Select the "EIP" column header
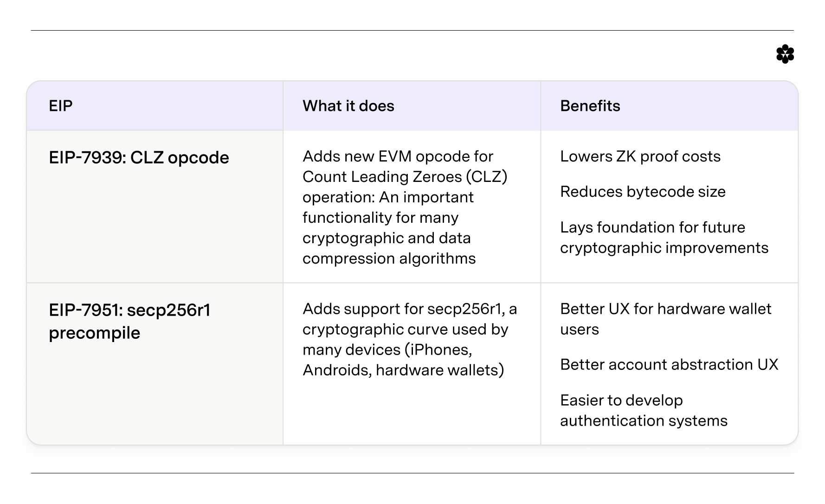This screenshot has width=825, height=504. [61, 106]
